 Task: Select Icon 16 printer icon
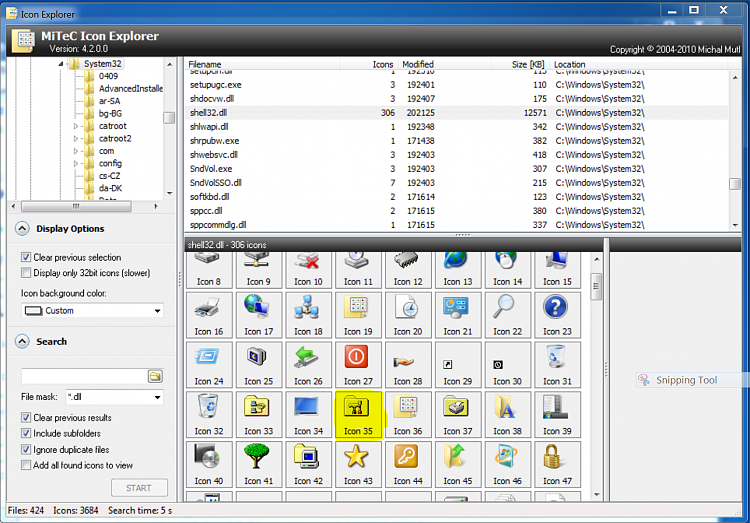coord(209,315)
